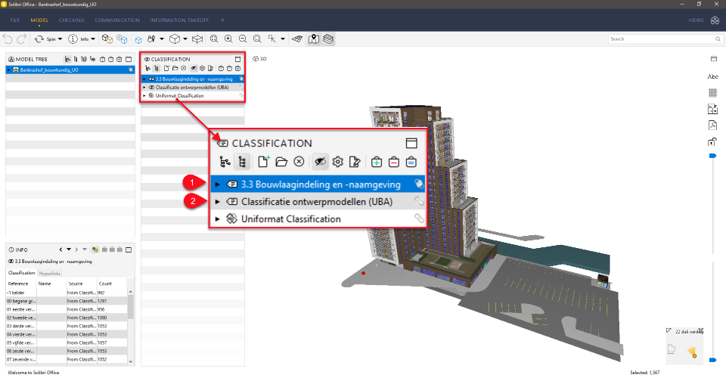The image size is (726, 378).
Task: Click settings gear in small Classification toolbar
Action: pos(202,69)
